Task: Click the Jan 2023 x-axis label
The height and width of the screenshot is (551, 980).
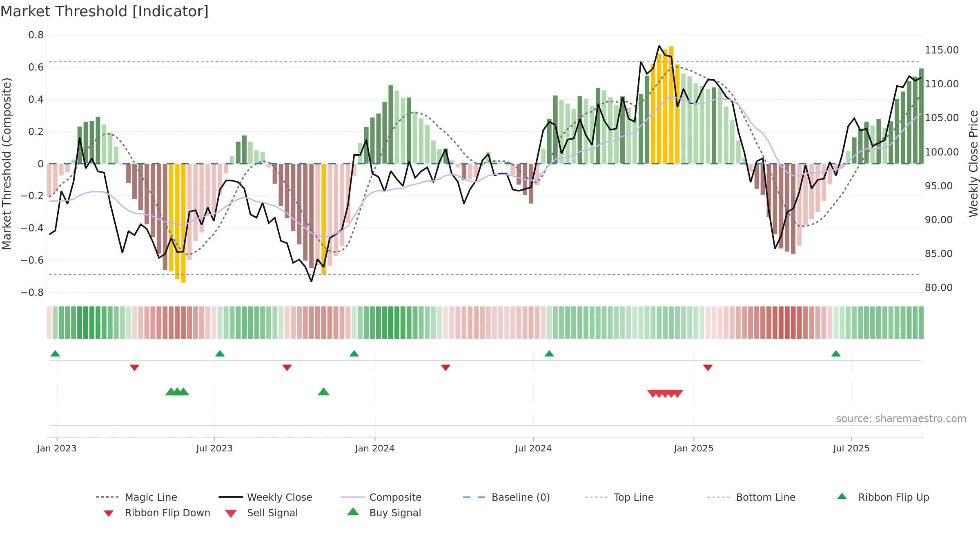Action: click(57, 449)
